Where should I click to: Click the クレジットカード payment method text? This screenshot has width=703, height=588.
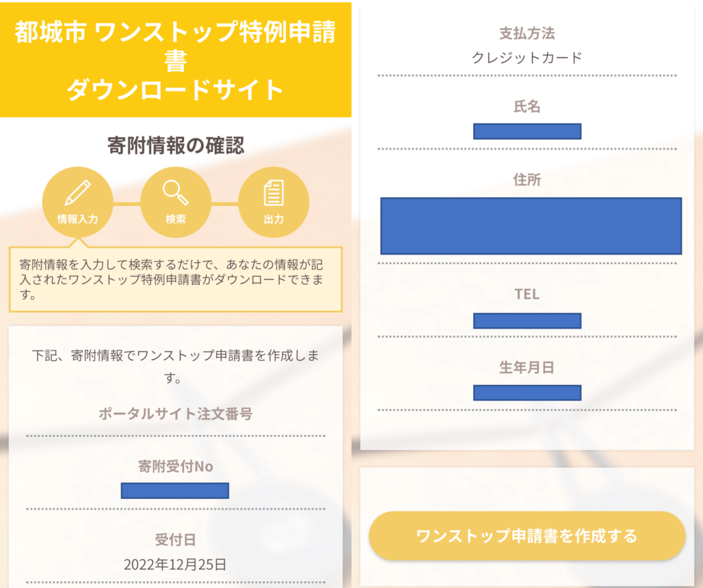click(x=527, y=58)
